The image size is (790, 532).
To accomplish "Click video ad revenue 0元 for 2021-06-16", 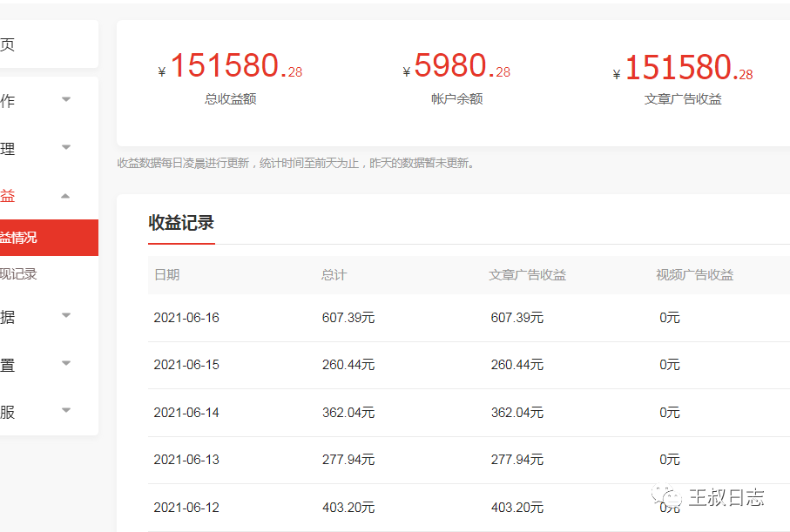I will coord(670,318).
